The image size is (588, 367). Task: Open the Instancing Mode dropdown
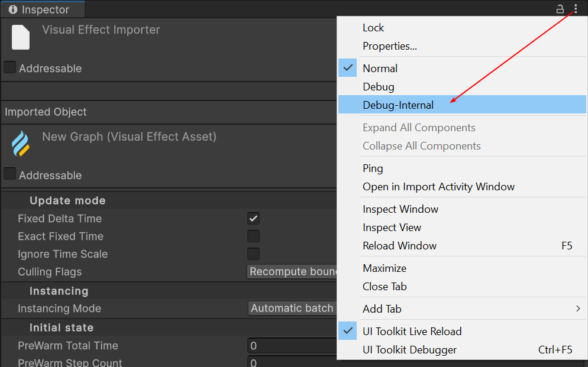292,308
